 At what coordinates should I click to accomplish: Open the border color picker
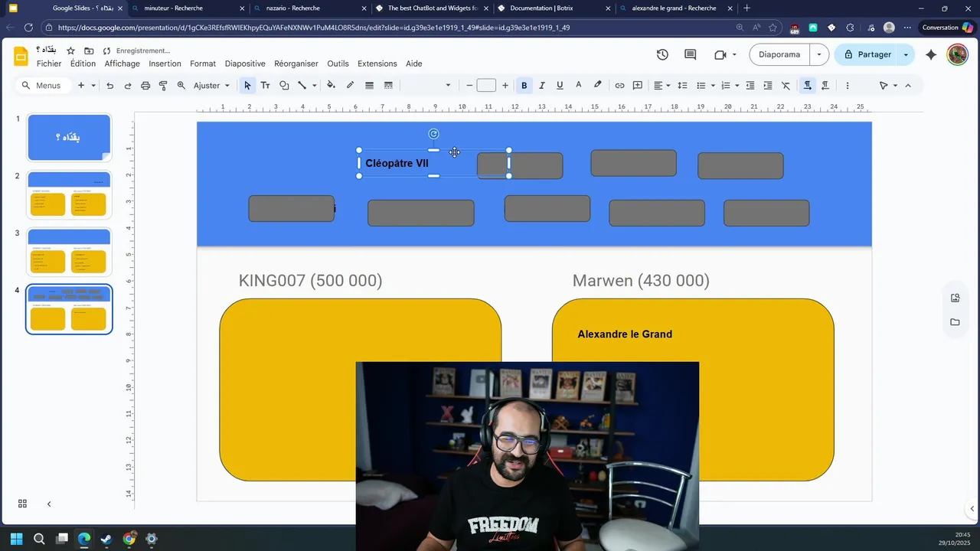pyautogui.click(x=350, y=86)
